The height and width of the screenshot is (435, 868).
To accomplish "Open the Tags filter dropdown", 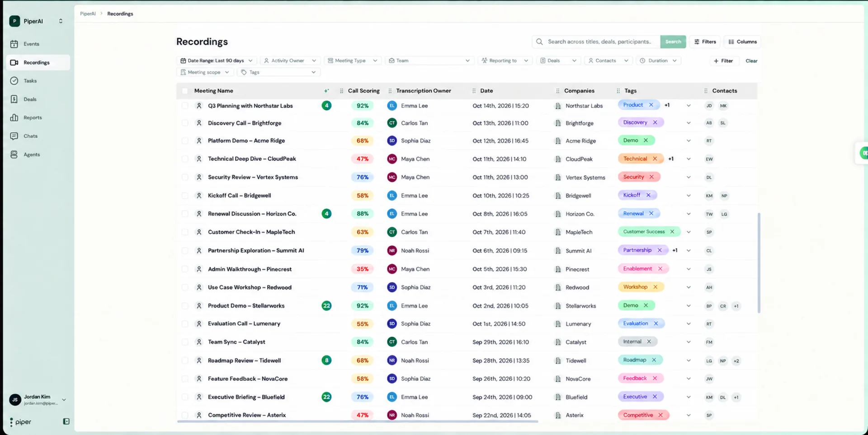I will pos(279,72).
